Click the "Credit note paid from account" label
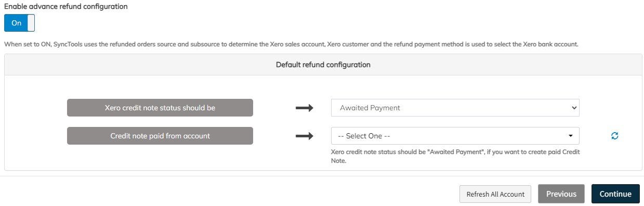 [x=160, y=136]
